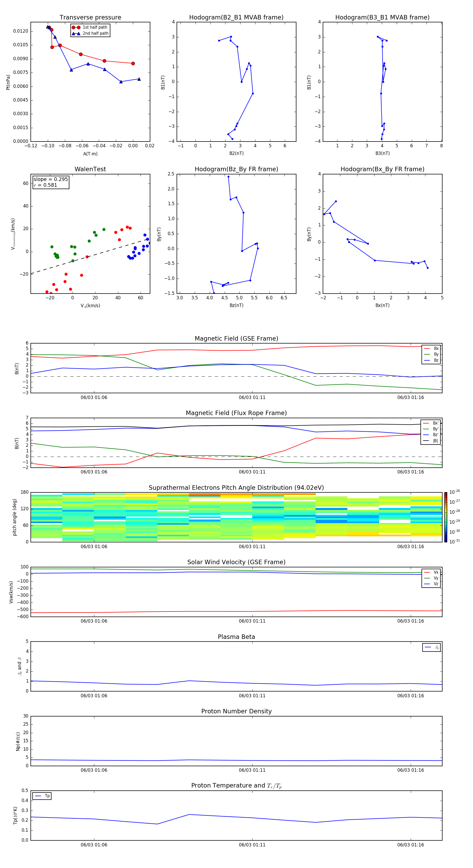Click '06/03 01:16' tick under the proton temperature plot
473x868 pixels.
pyautogui.click(x=410, y=845)
